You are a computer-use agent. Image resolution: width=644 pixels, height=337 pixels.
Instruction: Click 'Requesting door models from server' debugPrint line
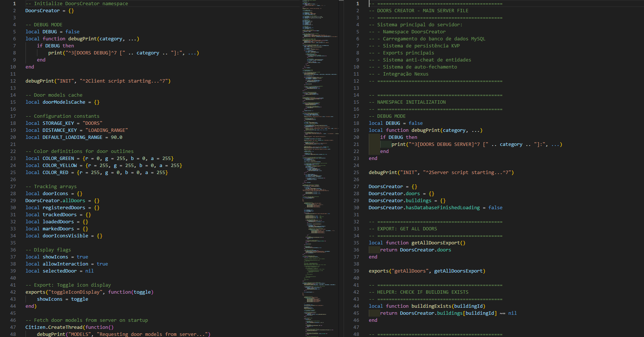[x=124, y=334]
